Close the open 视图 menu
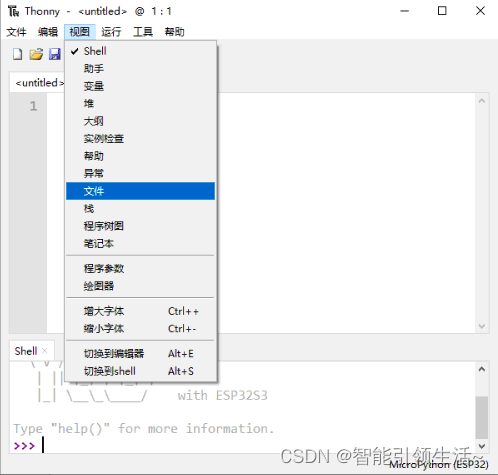The image size is (498, 475). click(x=80, y=32)
